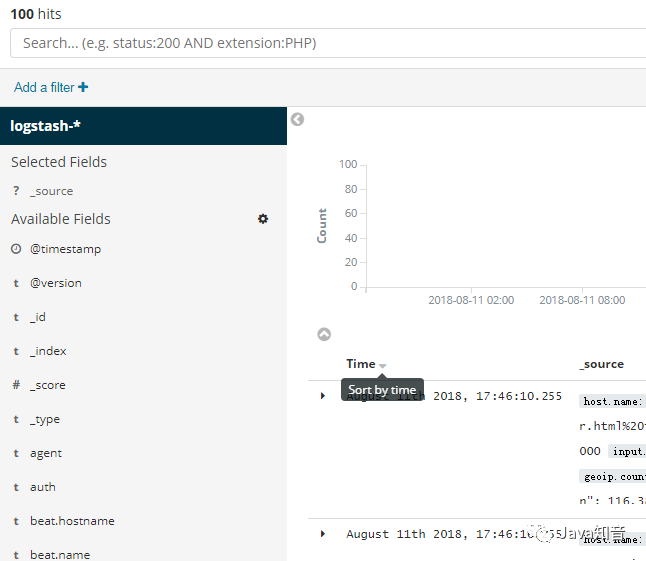The height and width of the screenshot is (561, 646).
Task: Click the Time column header
Action: 360,364
